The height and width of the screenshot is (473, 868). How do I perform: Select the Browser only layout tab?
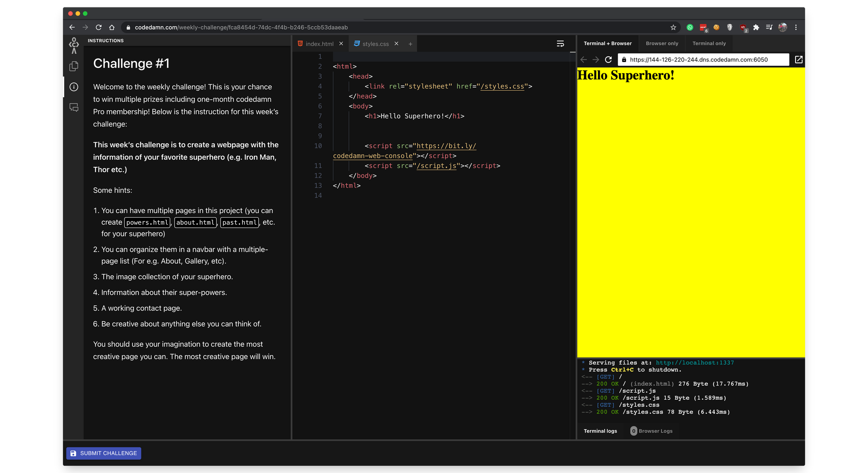click(x=662, y=43)
